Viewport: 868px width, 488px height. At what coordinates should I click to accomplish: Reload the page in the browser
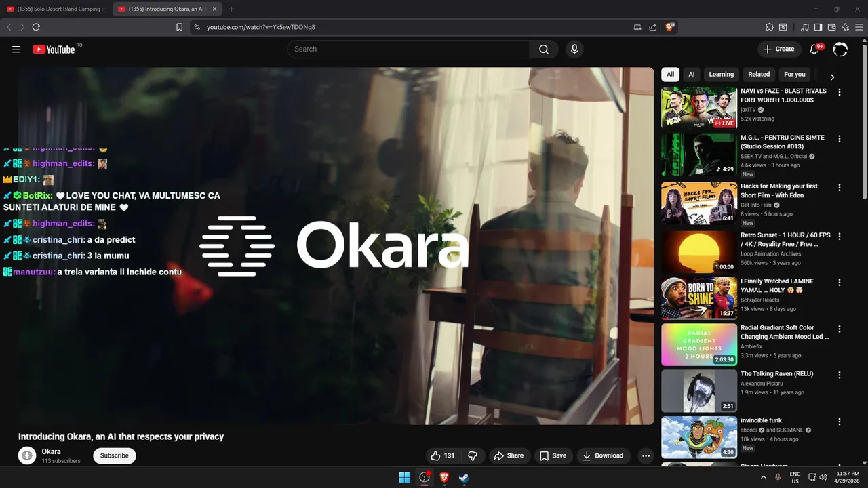point(36,27)
